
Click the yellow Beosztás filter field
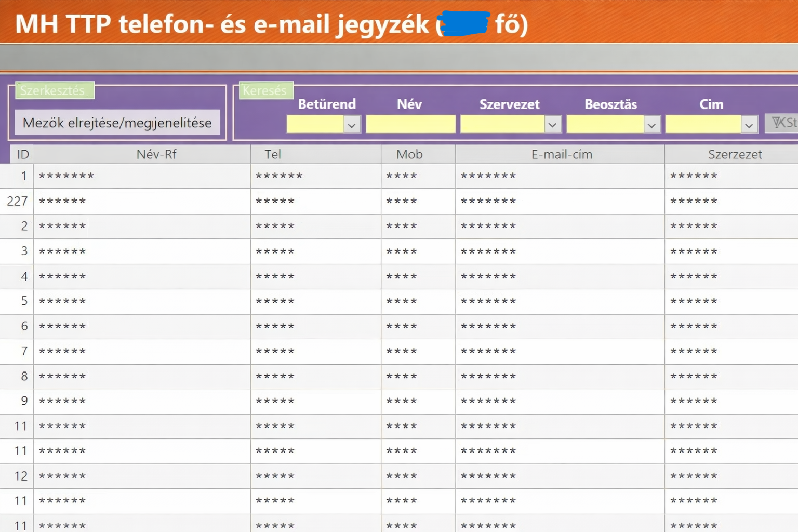[x=605, y=124]
